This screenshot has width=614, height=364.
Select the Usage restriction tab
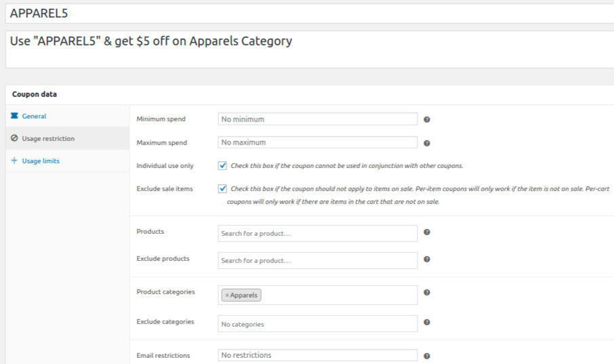point(48,138)
